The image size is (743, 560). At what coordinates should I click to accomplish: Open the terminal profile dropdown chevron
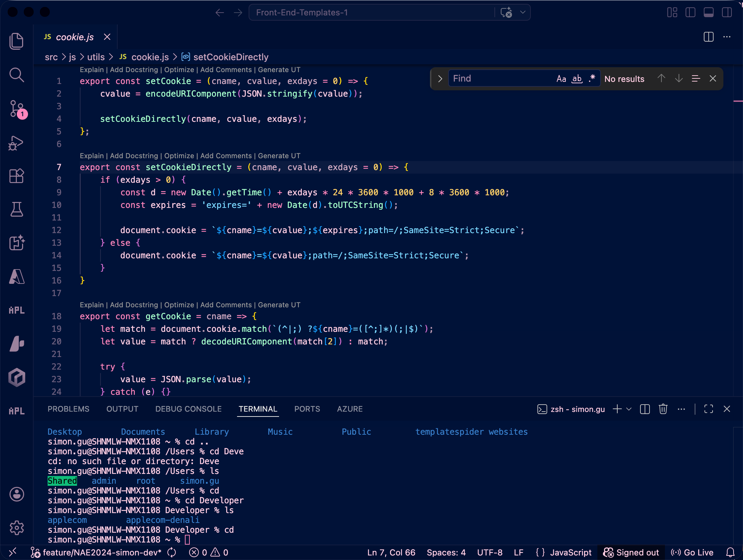point(629,409)
